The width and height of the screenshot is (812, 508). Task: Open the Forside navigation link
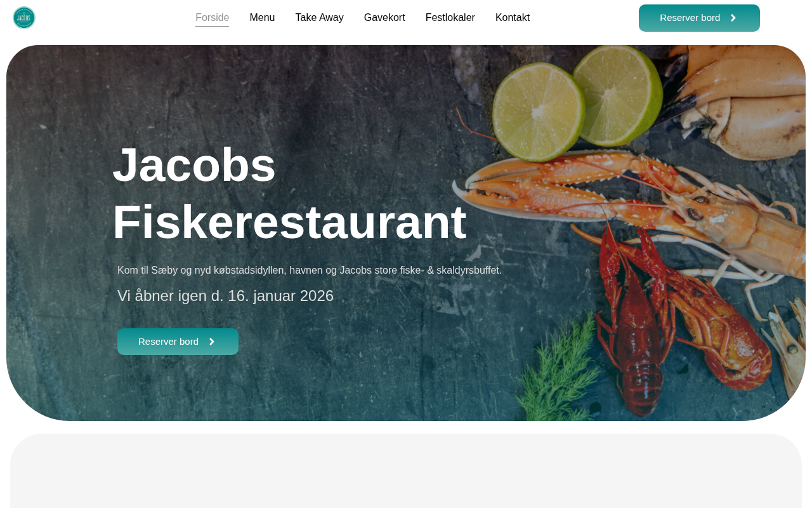[x=212, y=18]
